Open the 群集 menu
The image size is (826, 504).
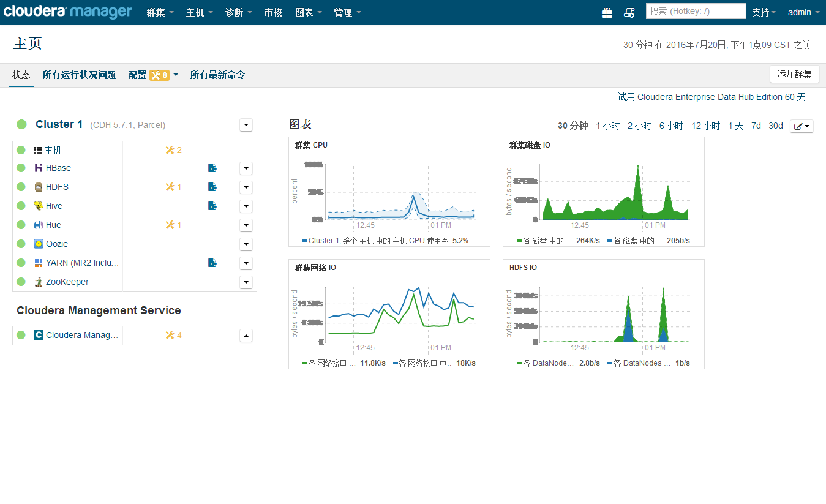point(160,12)
